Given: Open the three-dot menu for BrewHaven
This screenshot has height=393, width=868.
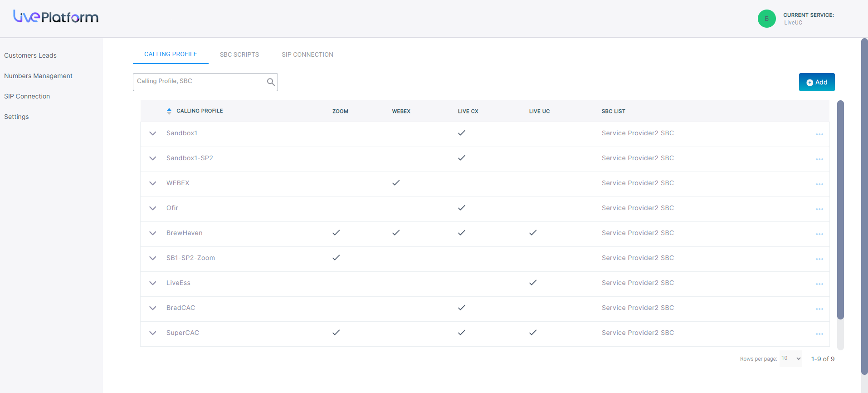Looking at the screenshot, I should click(x=819, y=234).
